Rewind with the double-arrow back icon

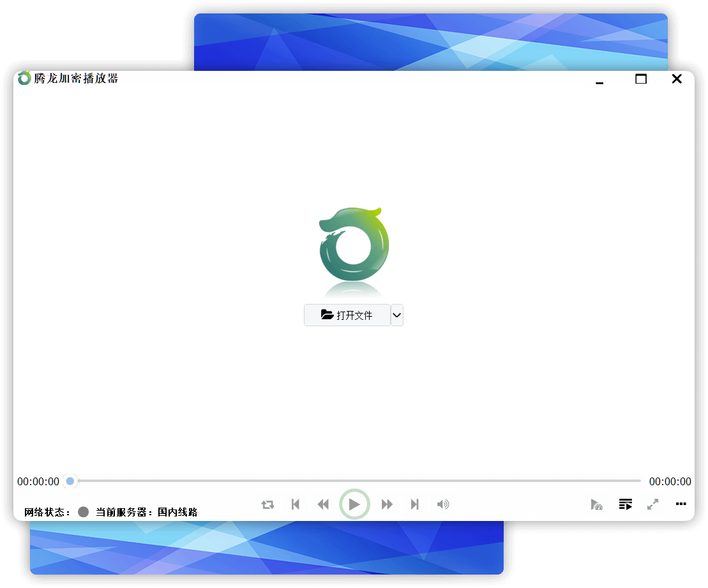[x=323, y=504]
